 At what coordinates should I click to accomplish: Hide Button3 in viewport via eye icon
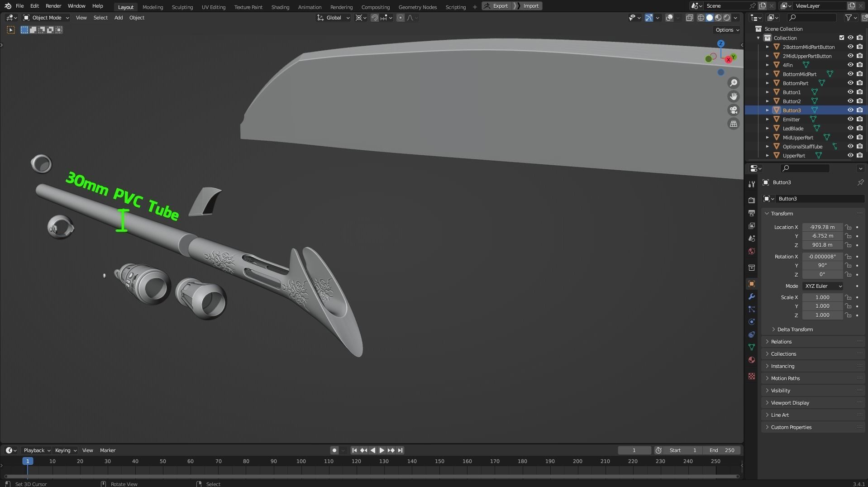tap(850, 110)
